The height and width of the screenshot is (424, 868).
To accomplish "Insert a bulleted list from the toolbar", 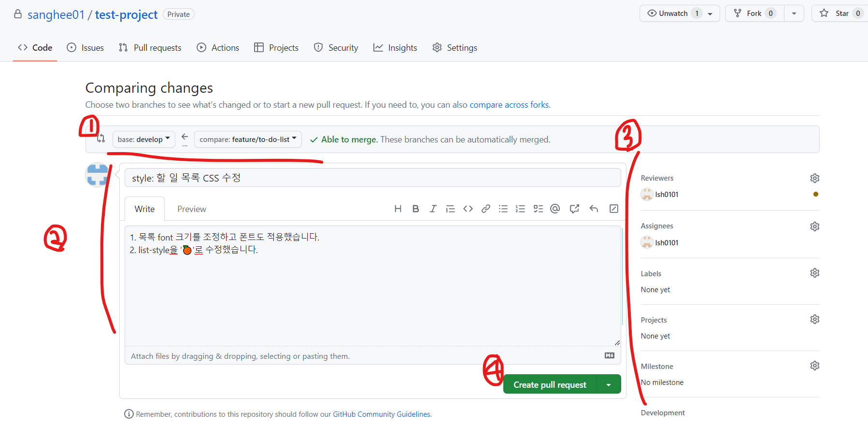I will [x=503, y=209].
